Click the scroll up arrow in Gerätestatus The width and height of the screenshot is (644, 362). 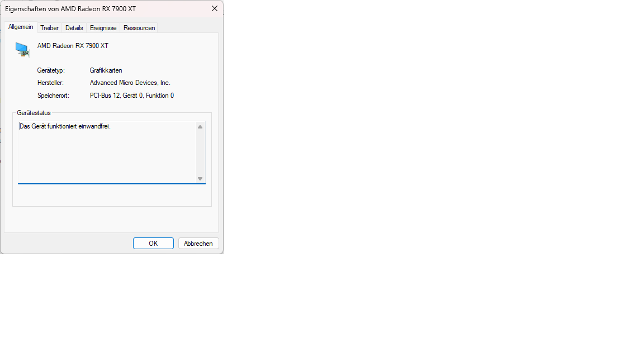pyautogui.click(x=200, y=127)
